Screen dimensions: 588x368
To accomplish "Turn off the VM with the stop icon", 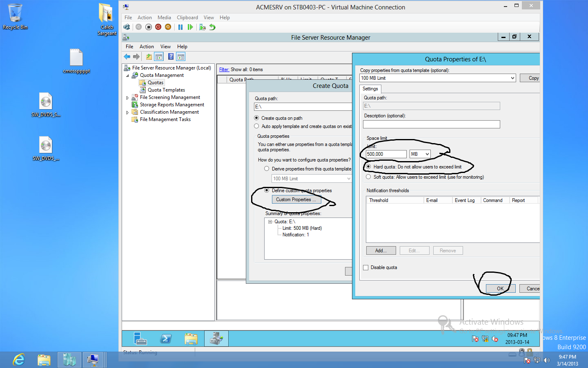I will point(149,27).
